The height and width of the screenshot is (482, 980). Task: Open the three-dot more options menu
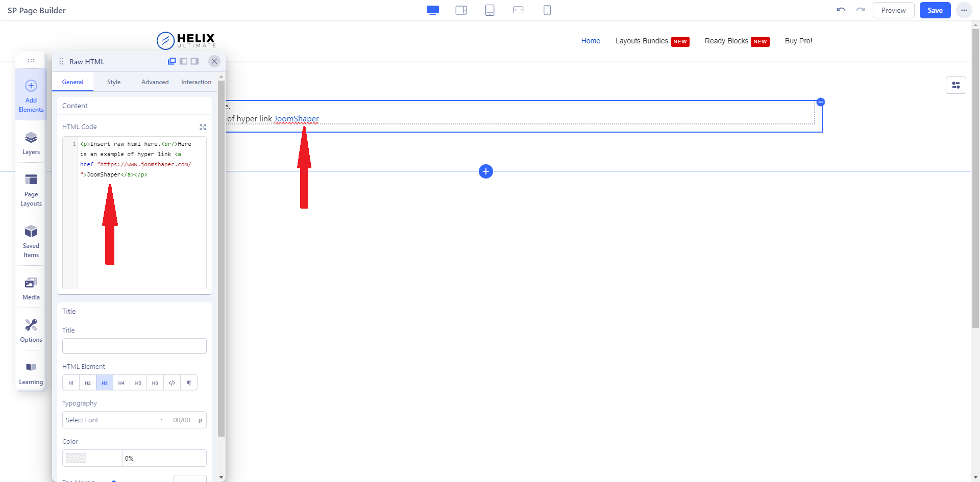pyautogui.click(x=964, y=10)
